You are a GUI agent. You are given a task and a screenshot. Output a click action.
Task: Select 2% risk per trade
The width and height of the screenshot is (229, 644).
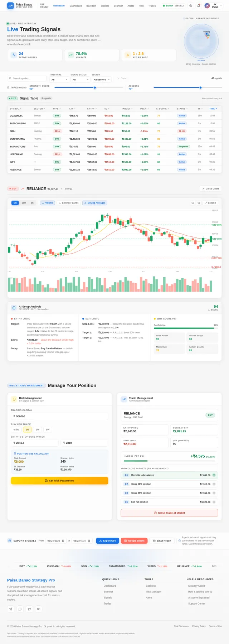click(x=38, y=429)
